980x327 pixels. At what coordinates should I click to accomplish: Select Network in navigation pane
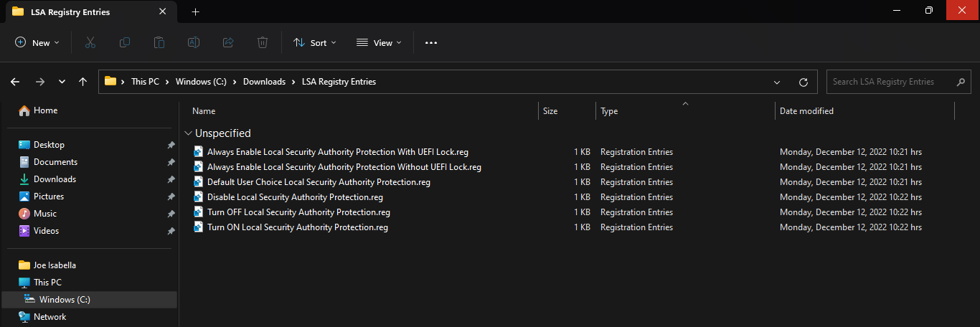point(50,317)
